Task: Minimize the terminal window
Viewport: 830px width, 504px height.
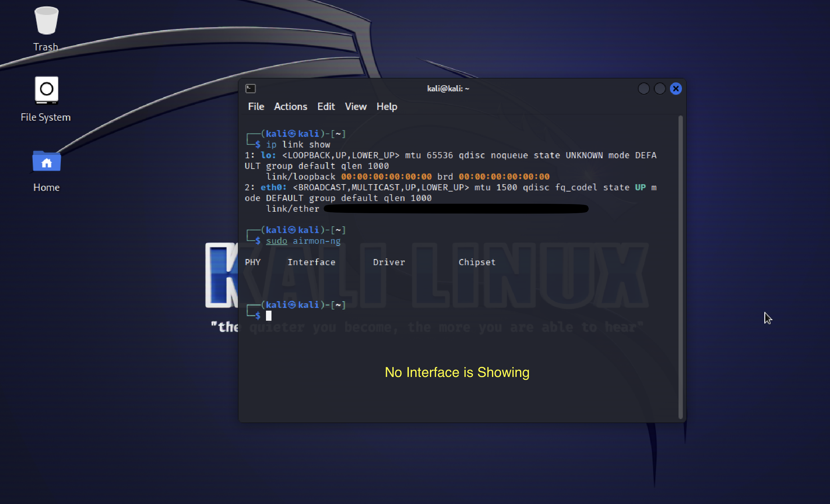Action: (644, 88)
